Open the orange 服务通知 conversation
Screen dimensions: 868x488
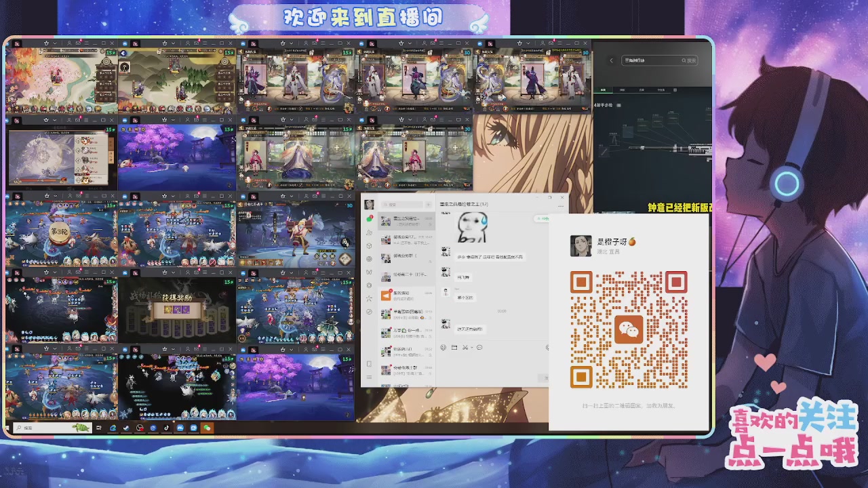(406, 296)
